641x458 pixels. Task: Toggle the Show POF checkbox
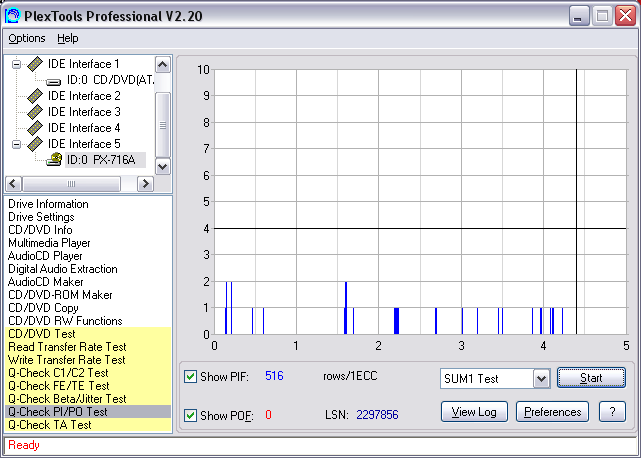pyautogui.click(x=191, y=415)
